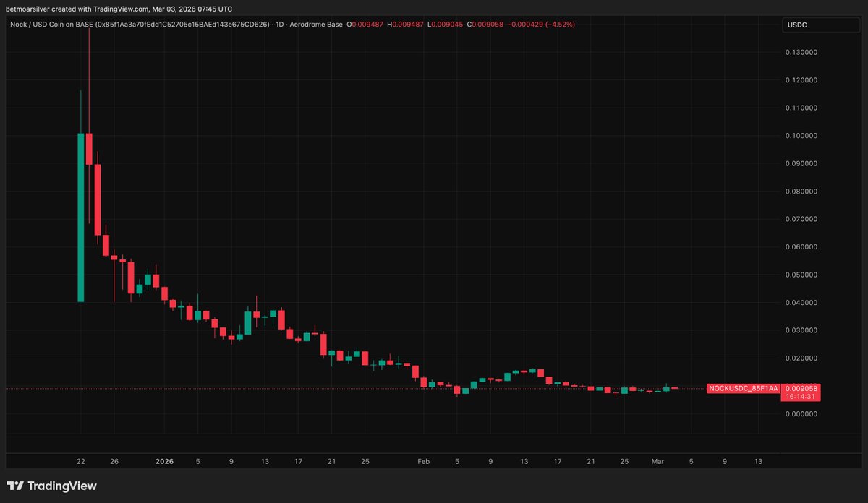Click the 26 date label on time axis
This screenshot has height=503, width=868.
click(114, 461)
